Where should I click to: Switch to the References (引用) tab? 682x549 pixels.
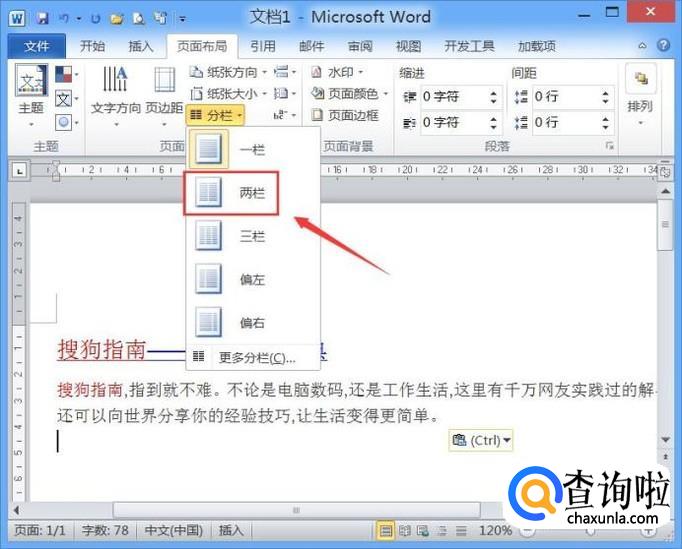coord(263,46)
